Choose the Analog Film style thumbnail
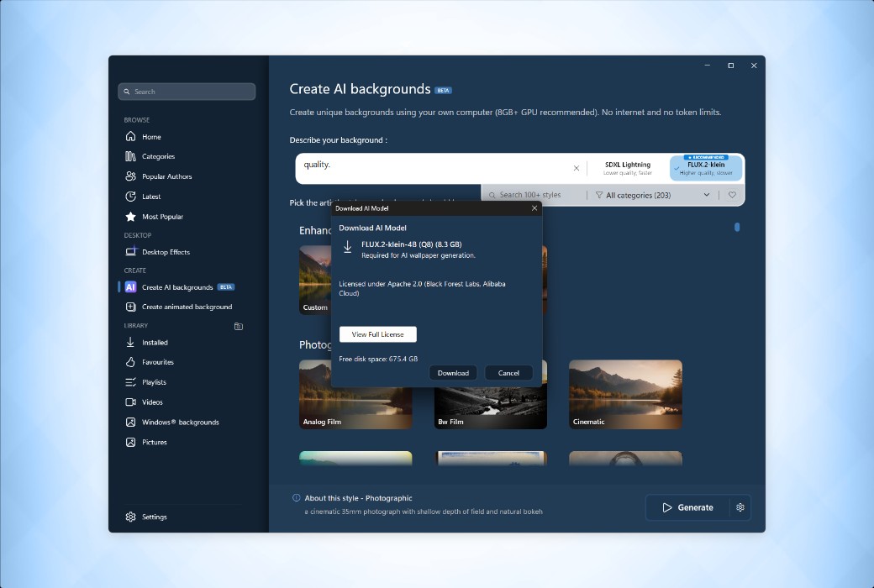The height and width of the screenshot is (588, 874). [x=355, y=394]
